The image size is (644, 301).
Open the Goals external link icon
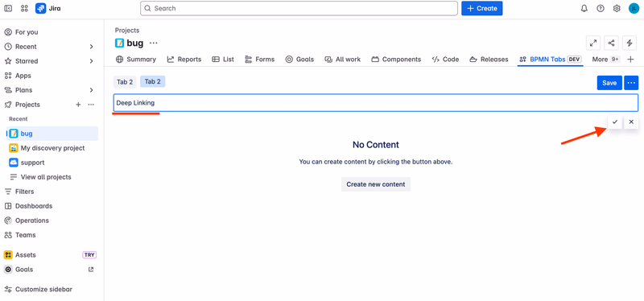tap(91, 270)
